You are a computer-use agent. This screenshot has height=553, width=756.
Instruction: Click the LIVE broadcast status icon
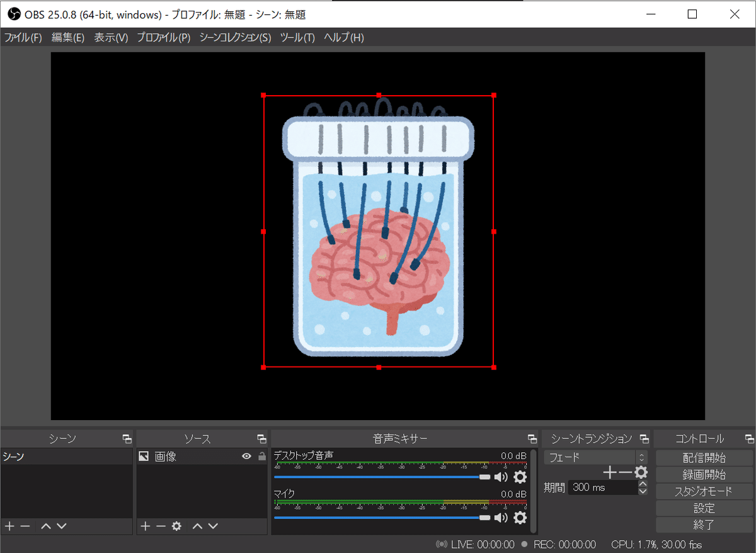[442, 544]
